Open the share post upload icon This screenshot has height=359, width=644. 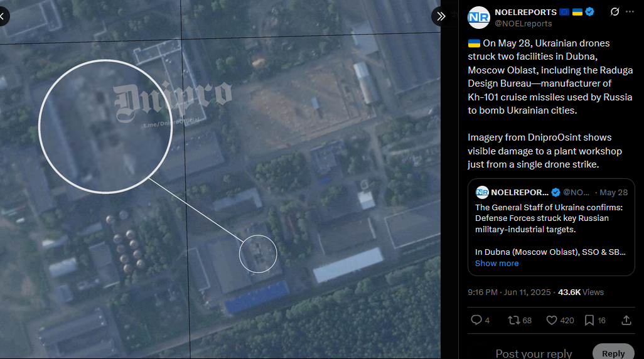click(x=626, y=320)
